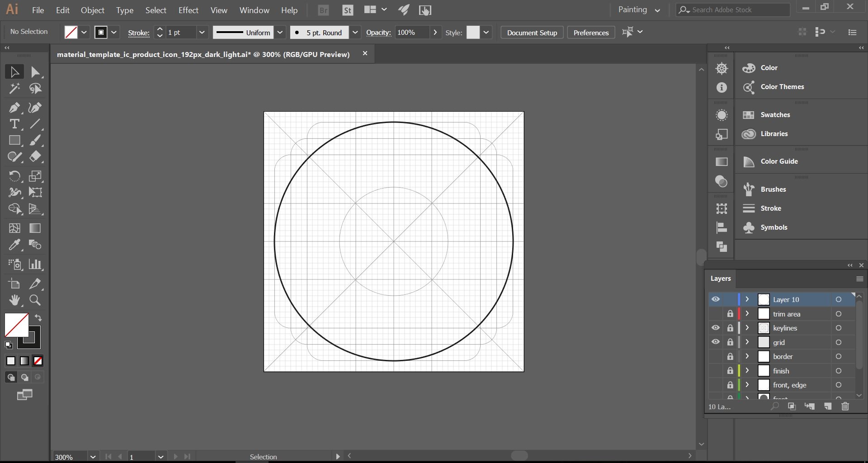
Task: Click the Document Setup button
Action: point(532,33)
